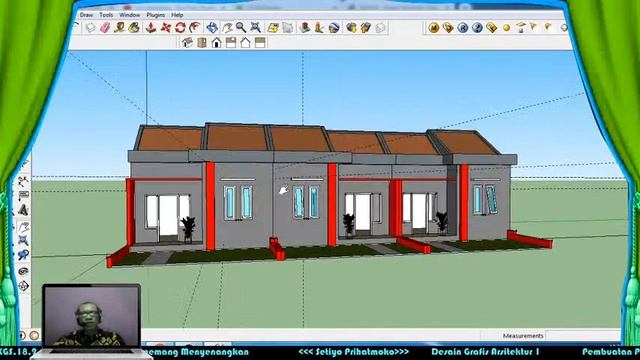Click the Add New Building icon
Screen dimensions: 640x360
point(304,28)
